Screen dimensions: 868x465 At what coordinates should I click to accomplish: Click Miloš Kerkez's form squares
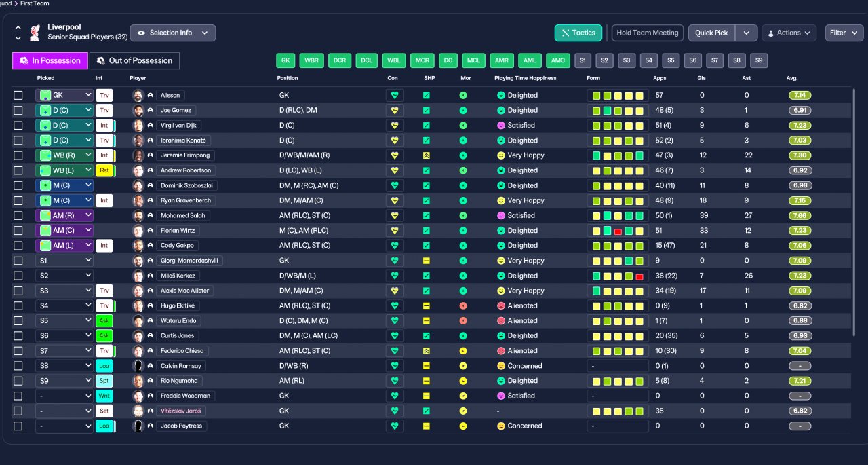618,276
